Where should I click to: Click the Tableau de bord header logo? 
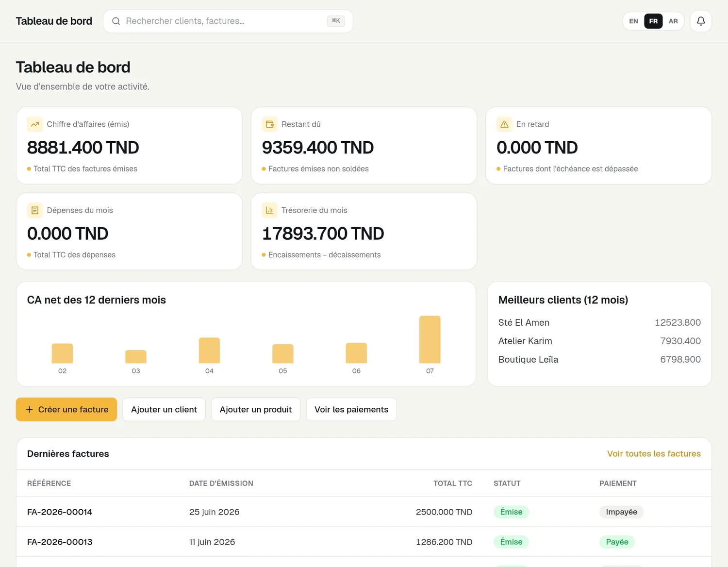(x=54, y=21)
